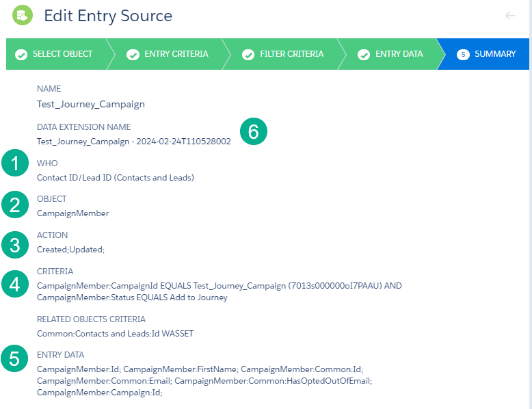532x409 pixels.
Task: Switch to the Filter Criteria step
Action: [292, 54]
